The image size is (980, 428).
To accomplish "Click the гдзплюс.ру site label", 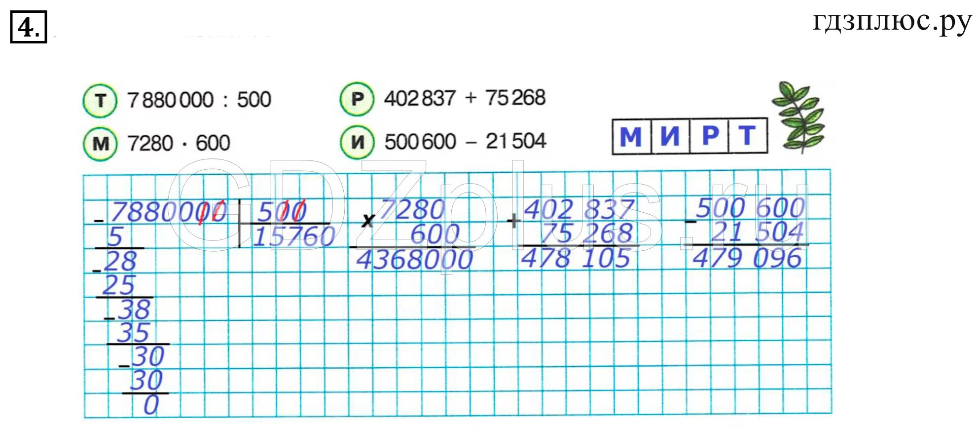I will pos(892,22).
